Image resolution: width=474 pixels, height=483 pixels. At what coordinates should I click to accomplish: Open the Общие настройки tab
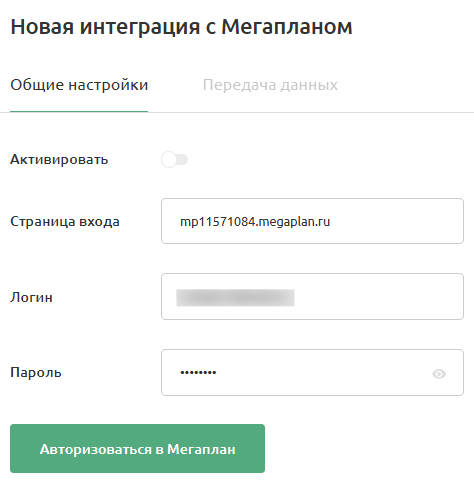coord(79,85)
